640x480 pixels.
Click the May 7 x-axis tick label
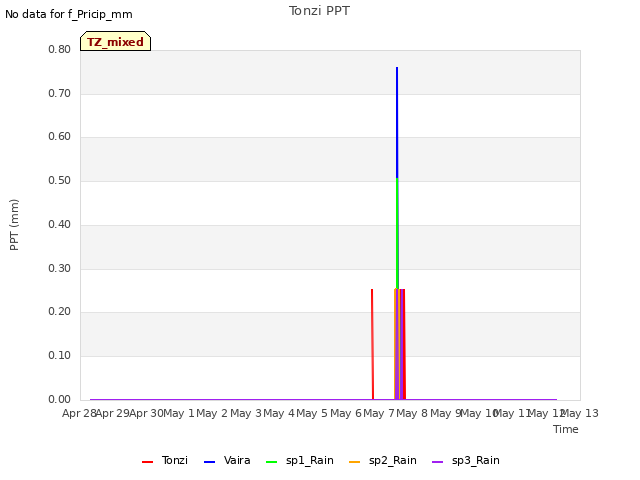click(379, 413)
